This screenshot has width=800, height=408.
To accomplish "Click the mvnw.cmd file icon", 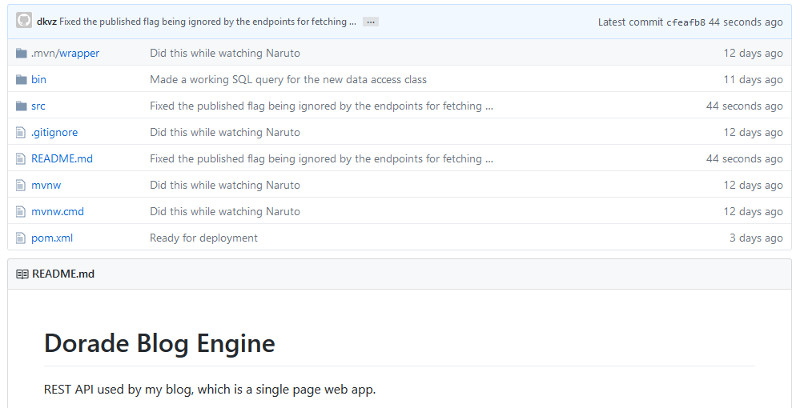I will pos(22,211).
